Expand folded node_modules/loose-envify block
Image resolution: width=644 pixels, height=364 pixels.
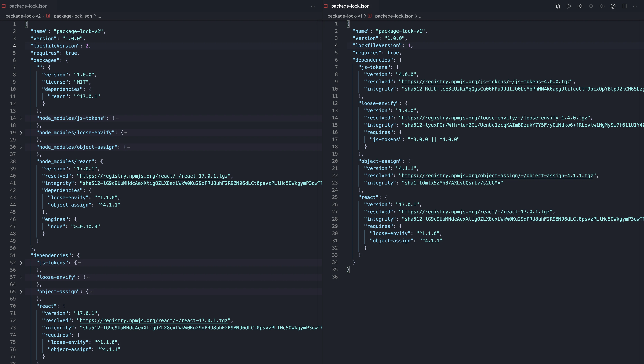[21, 133]
